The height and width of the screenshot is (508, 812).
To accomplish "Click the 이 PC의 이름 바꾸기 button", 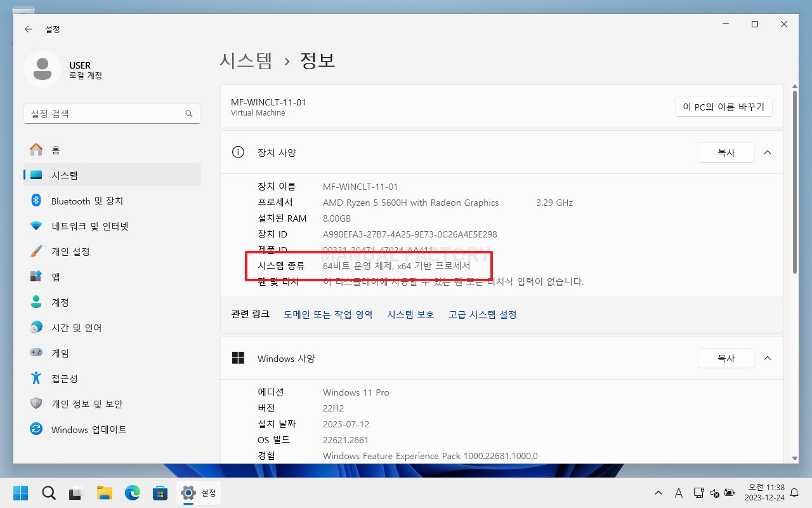I will pos(723,107).
